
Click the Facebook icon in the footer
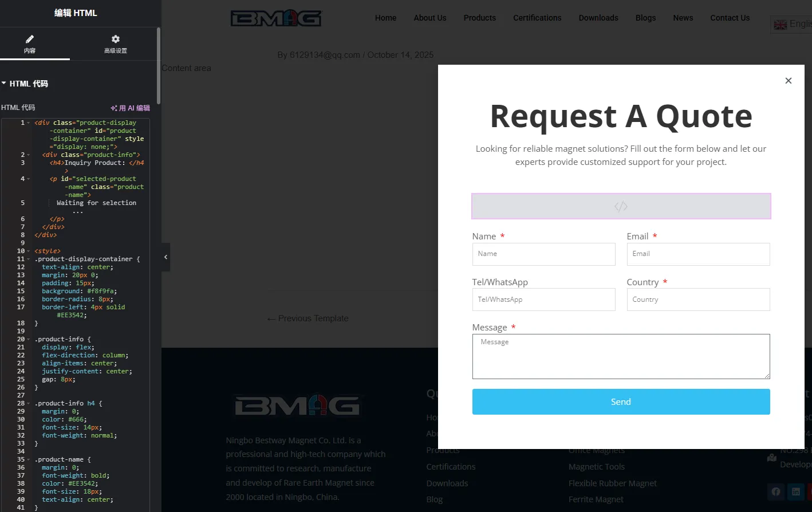[775, 491]
